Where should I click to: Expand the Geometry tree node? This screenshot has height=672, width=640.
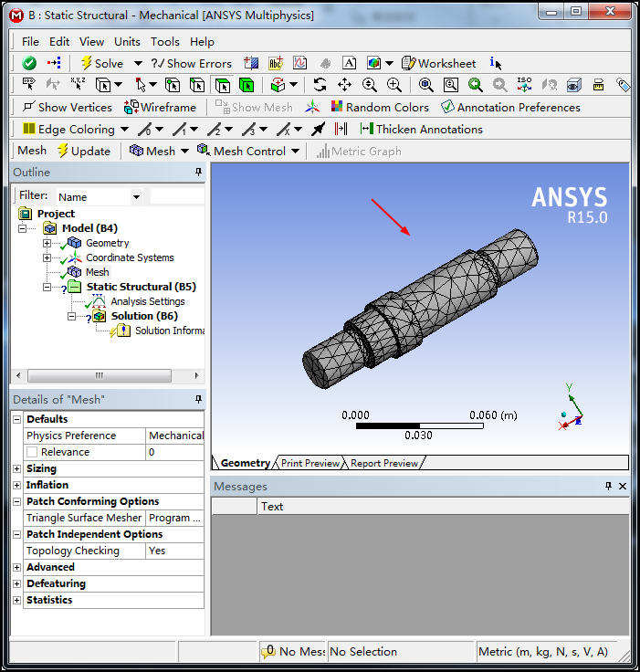(47, 243)
